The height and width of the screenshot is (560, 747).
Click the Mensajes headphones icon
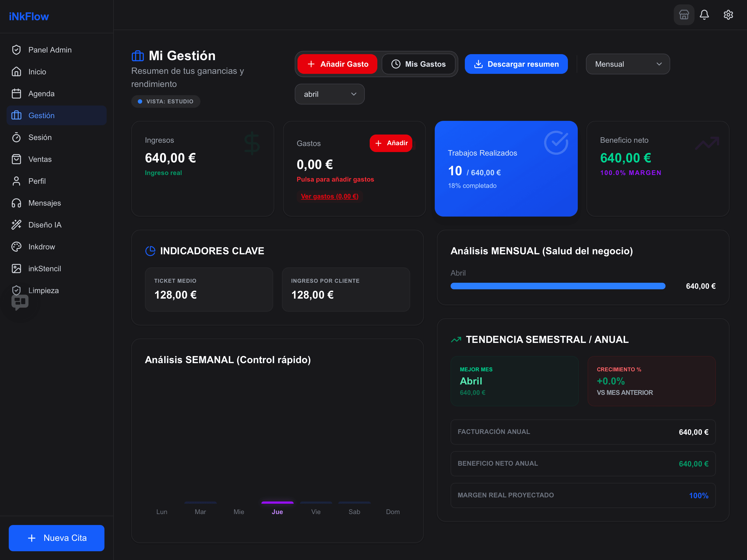pyautogui.click(x=16, y=203)
